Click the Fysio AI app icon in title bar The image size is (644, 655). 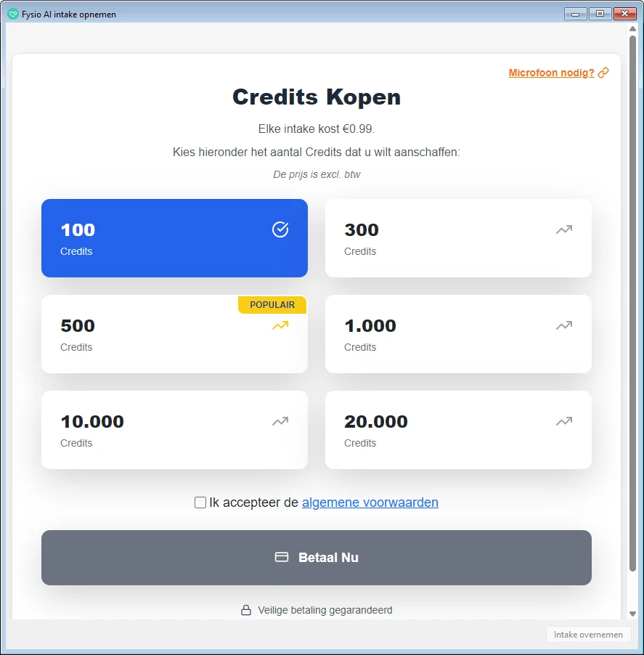[x=13, y=14]
